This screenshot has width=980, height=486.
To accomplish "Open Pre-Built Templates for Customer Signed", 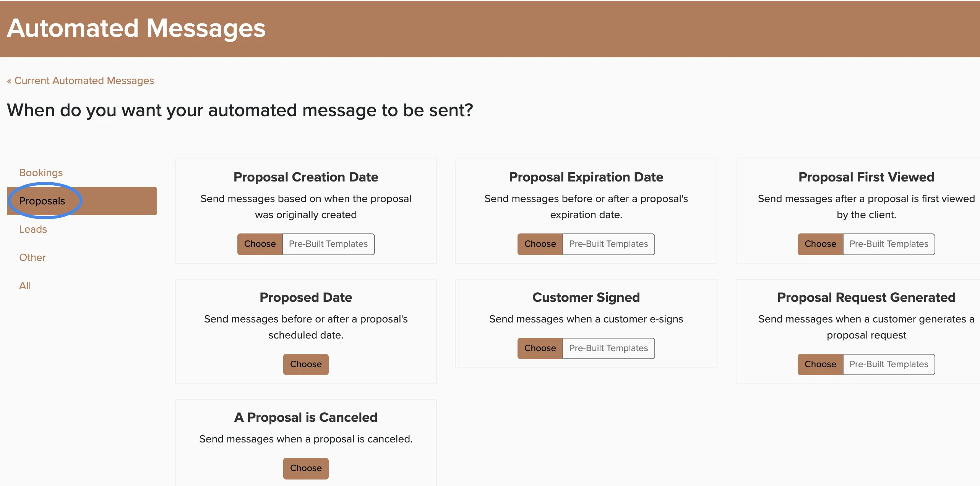I will click(x=608, y=348).
